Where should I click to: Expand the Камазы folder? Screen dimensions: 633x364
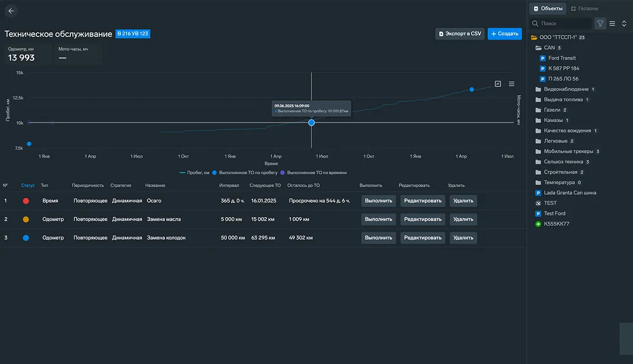(x=538, y=120)
